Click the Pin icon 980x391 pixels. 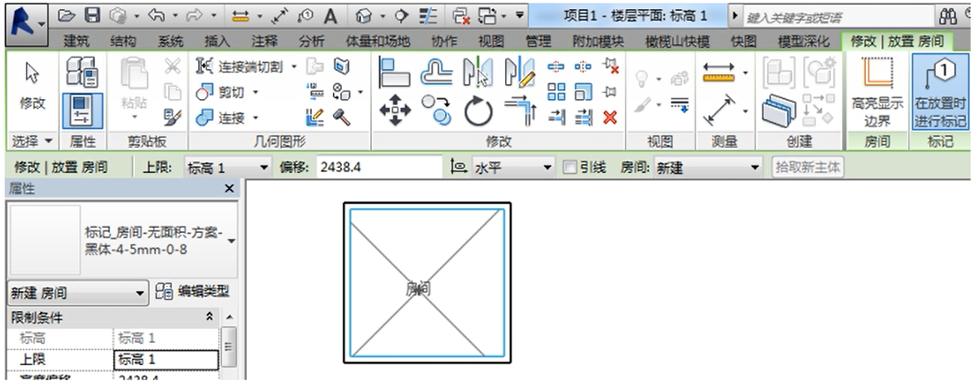[611, 92]
